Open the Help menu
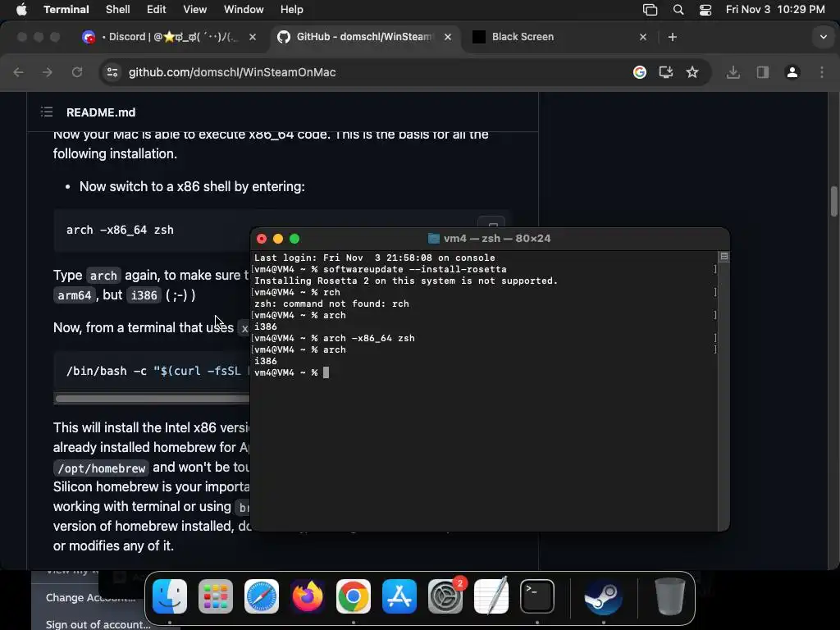Screen dimensions: 840x630 click(291, 10)
